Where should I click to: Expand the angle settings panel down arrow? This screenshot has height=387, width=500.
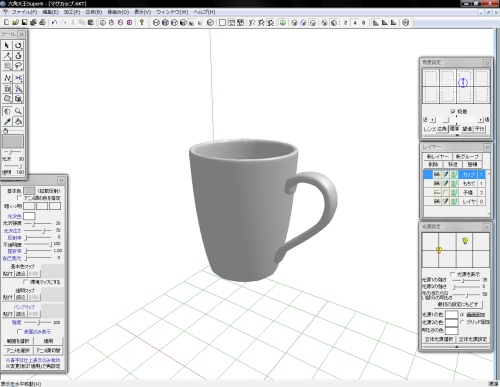457,135
